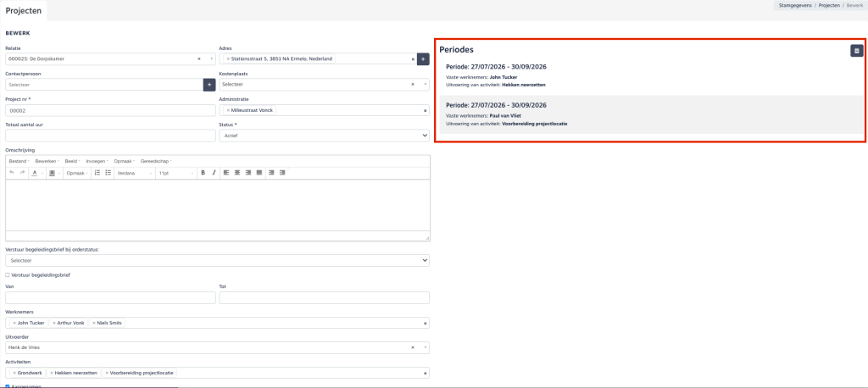868x388 pixels.
Task: Open the Beeld editor menu
Action: point(73,161)
